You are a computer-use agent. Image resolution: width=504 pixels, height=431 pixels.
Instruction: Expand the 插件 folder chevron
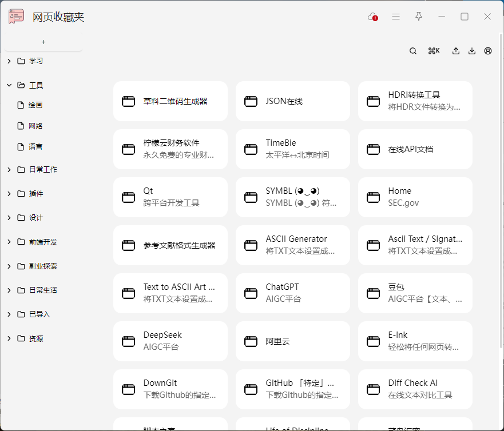(9, 194)
